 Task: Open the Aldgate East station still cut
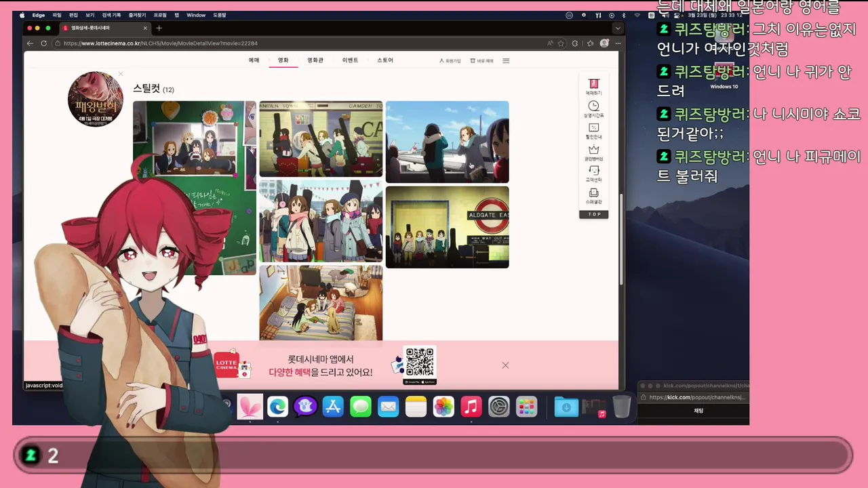click(x=447, y=227)
